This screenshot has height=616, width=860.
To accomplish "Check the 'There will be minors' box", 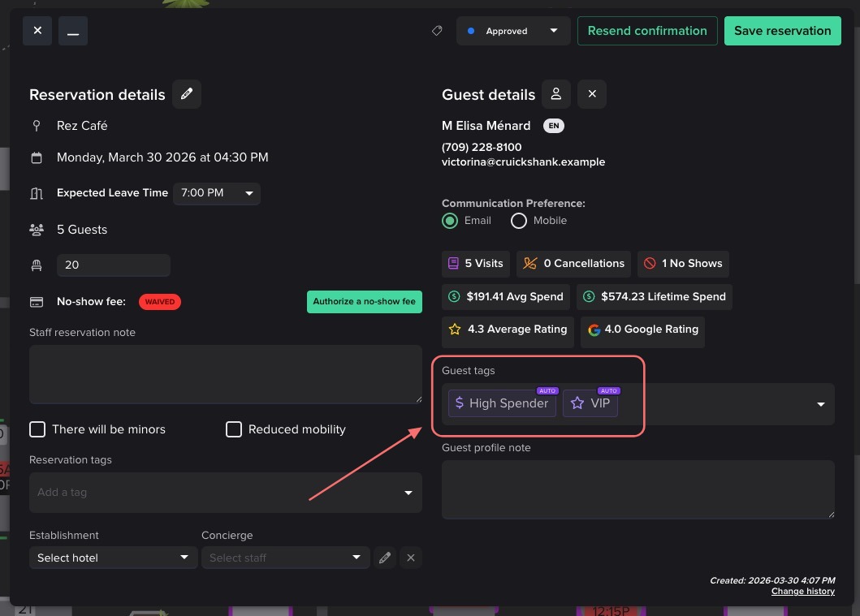I will 37,429.
